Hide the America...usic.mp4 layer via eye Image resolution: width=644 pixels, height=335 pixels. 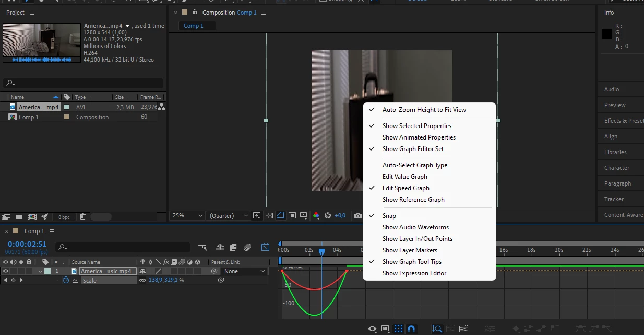[x=6, y=271]
